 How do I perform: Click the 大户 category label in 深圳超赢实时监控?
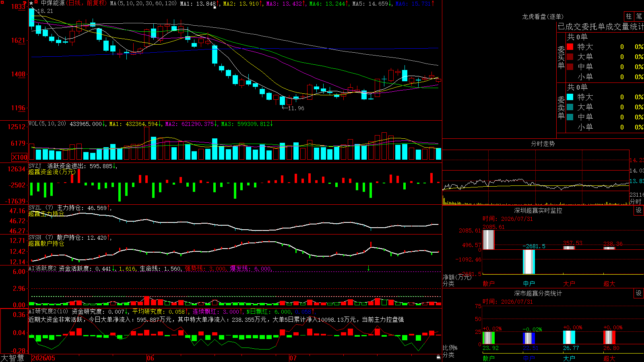coord(569,284)
